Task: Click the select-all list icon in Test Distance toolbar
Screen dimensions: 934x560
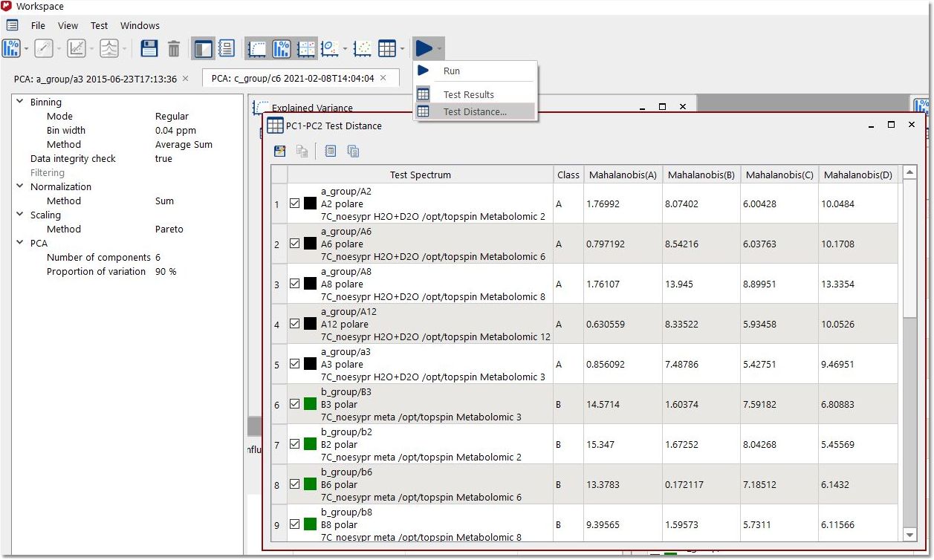Action: click(x=331, y=151)
